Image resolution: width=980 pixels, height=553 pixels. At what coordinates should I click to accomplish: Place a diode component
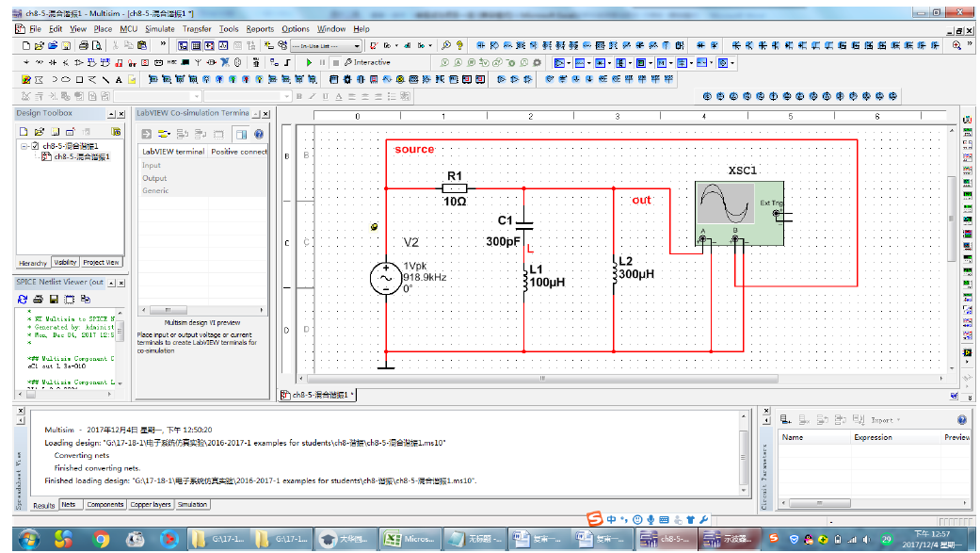(x=53, y=62)
